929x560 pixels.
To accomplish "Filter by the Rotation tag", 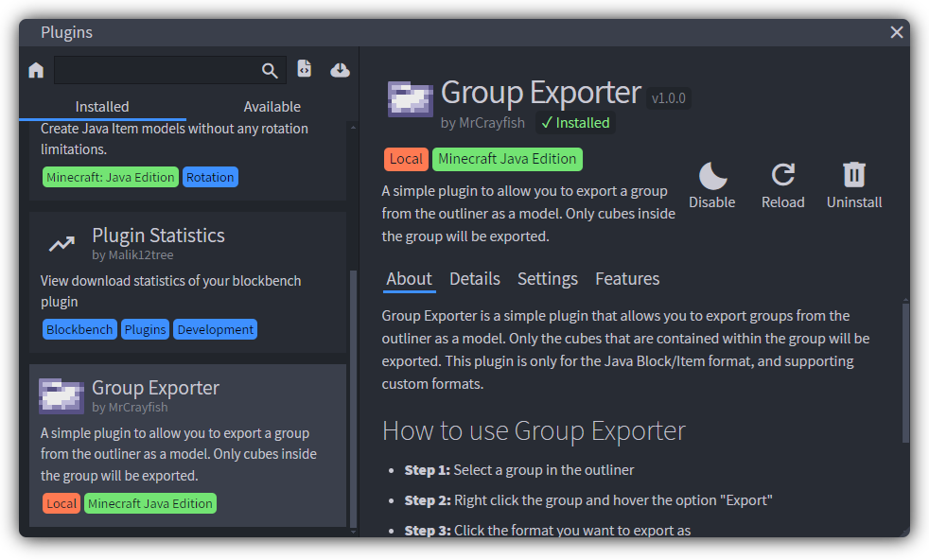I will point(210,177).
